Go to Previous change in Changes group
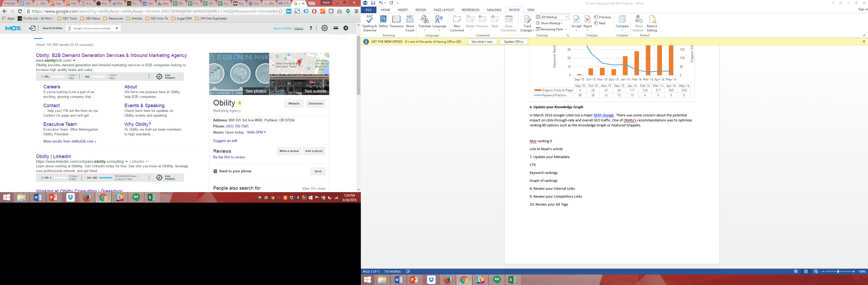This screenshot has height=285, width=868. [603, 17]
